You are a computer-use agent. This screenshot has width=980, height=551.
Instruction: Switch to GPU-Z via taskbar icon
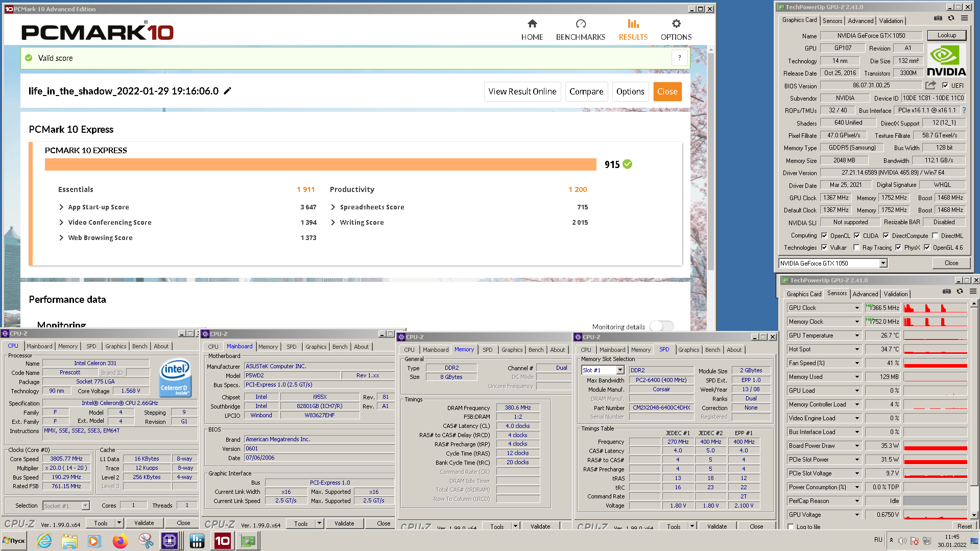[x=248, y=541]
